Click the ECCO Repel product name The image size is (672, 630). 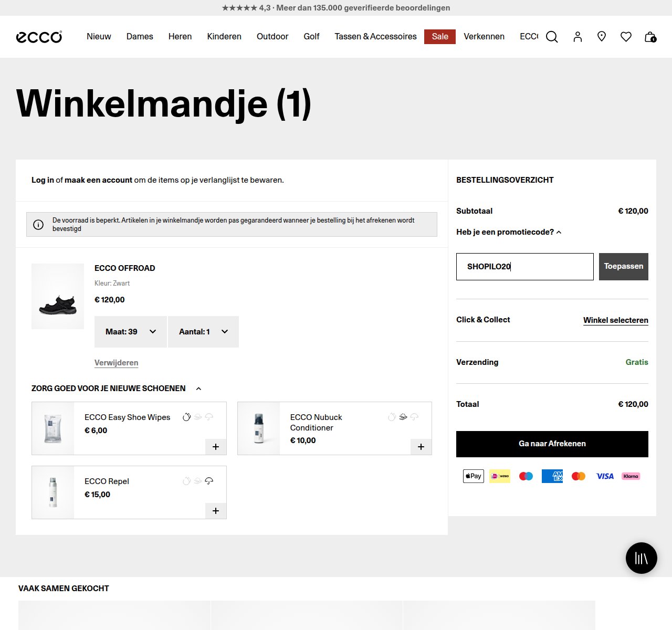(107, 481)
